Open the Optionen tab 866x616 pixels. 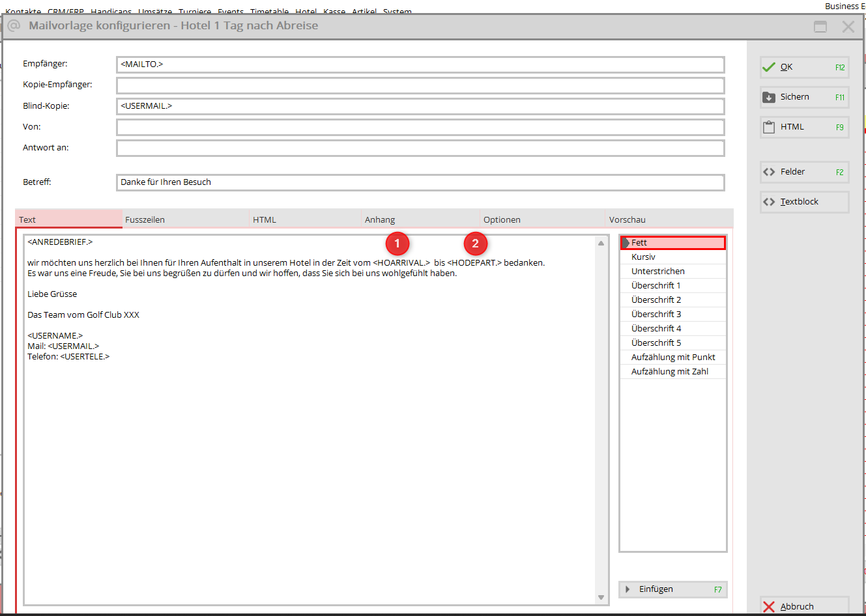click(502, 219)
